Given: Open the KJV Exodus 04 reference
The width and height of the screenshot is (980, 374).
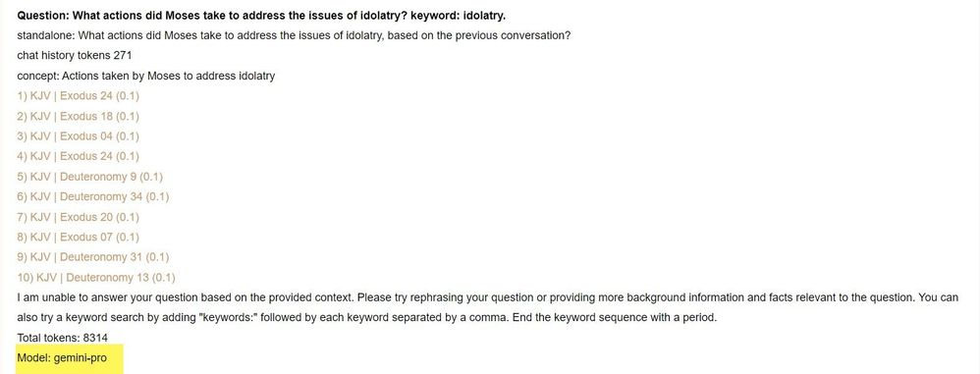Looking at the screenshot, I should [79, 136].
